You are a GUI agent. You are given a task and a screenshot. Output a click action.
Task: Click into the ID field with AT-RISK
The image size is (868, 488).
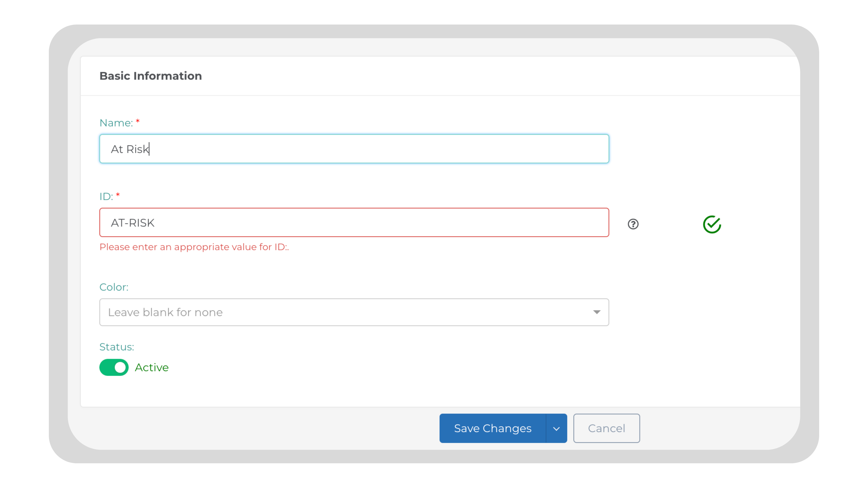(354, 223)
